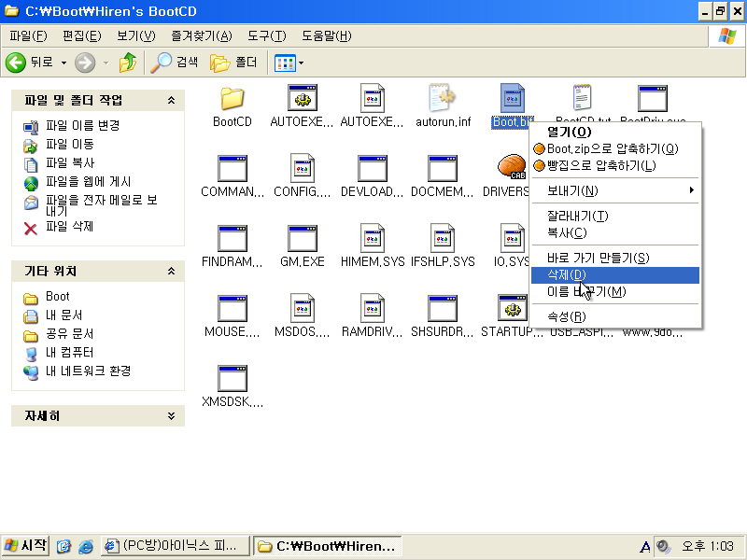The image size is (747, 560).
Task: Select the GM.EXE file icon
Action: [302, 239]
